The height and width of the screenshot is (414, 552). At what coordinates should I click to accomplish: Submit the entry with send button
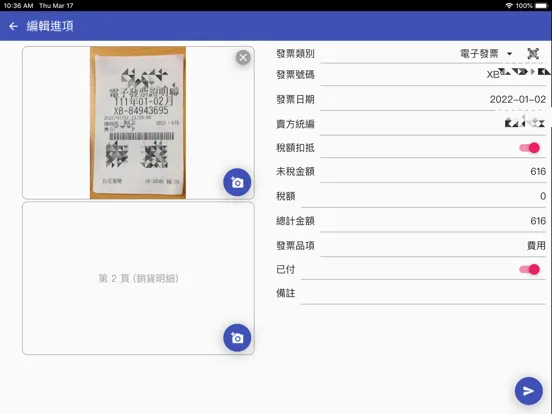point(528,391)
